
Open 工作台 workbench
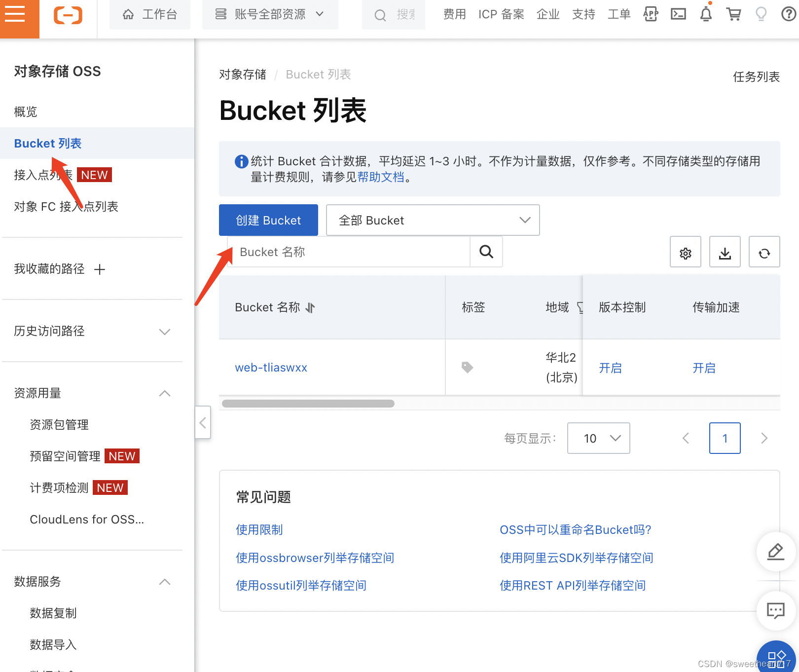150,15
